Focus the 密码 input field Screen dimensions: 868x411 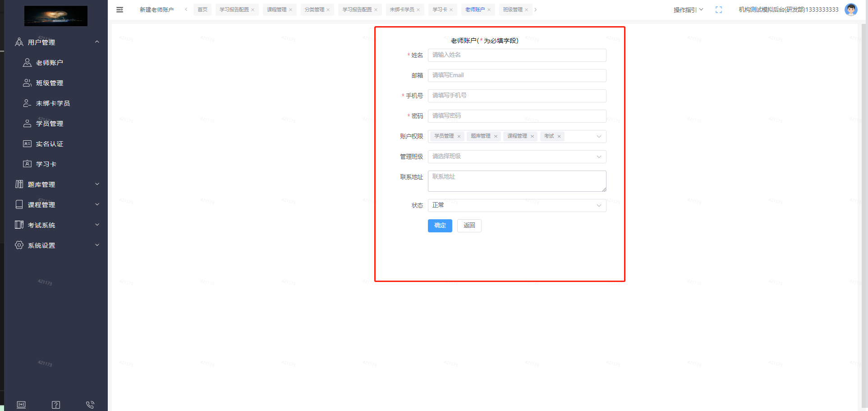tap(517, 116)
